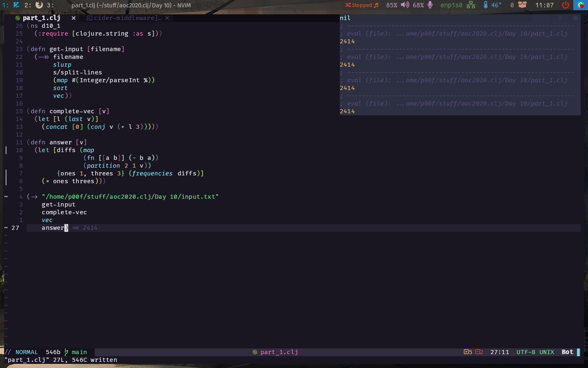
Task: Click the thermometer temperature icon
Action: pos(486,5)
